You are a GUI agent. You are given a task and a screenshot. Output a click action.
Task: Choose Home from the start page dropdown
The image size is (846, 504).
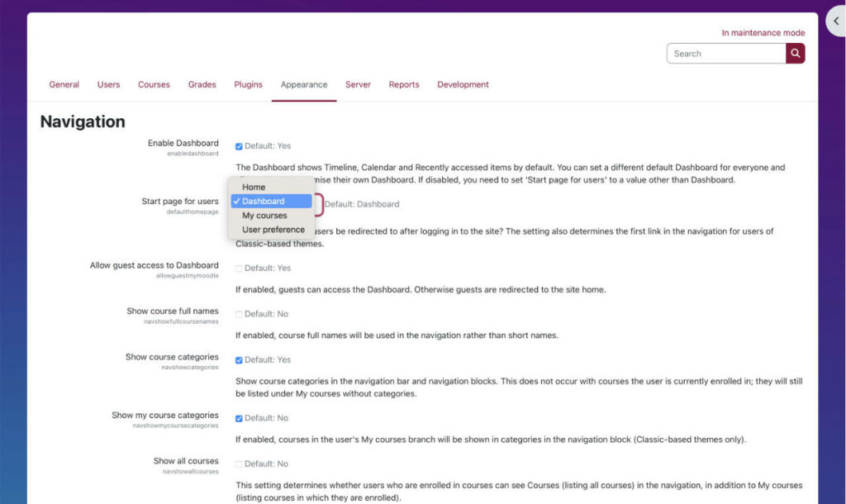tap(253, 187)
